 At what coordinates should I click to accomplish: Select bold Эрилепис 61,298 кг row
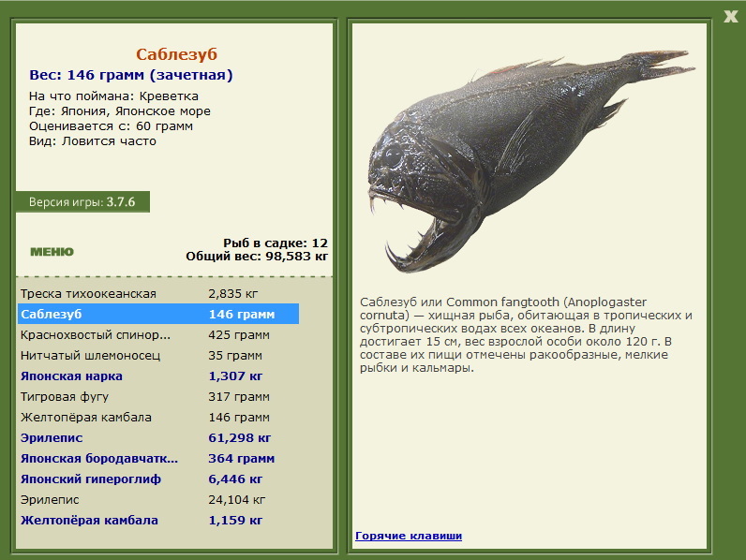click(158, 438)
